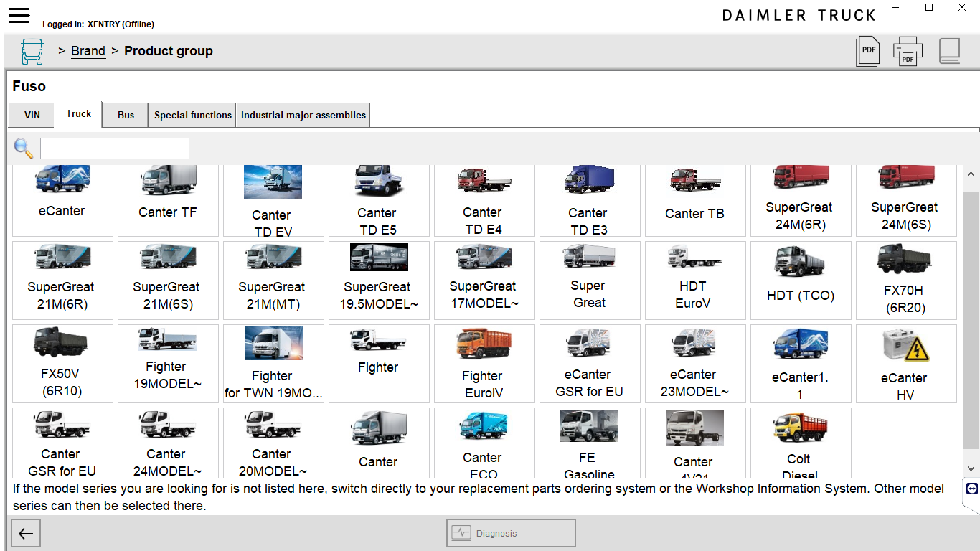980x551 pixels.
Task: Open the hamburger main menu
Action: tap(19, 15)
